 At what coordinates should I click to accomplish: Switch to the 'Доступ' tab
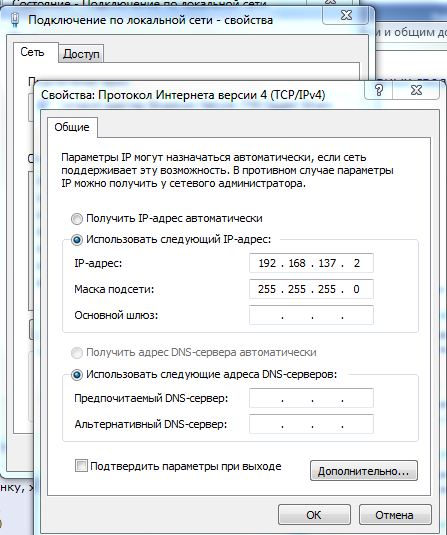click(81, 54)
